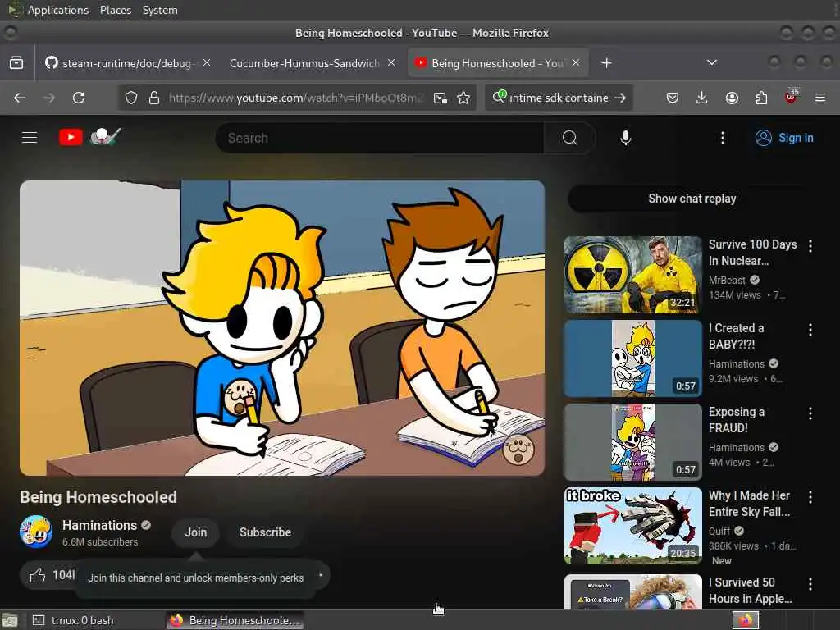This screenshot has width=840, height=630.
Task: View site security padlock info
Action: [154, 98]
